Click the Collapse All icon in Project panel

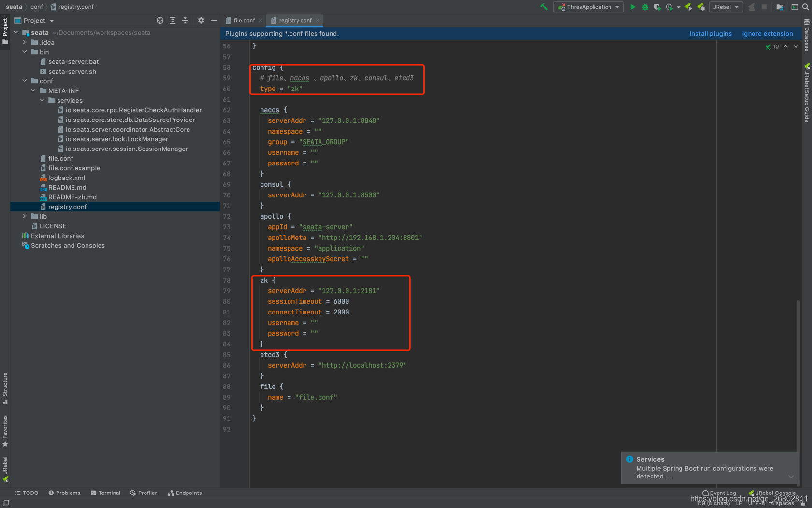point(185,20)
